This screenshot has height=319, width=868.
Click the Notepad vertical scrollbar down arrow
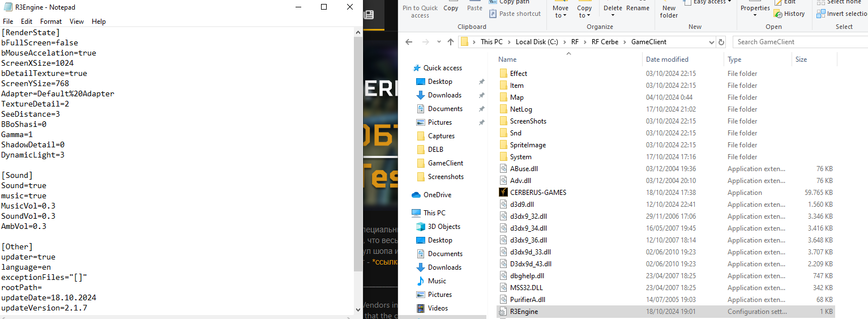(x=357, y=309)
